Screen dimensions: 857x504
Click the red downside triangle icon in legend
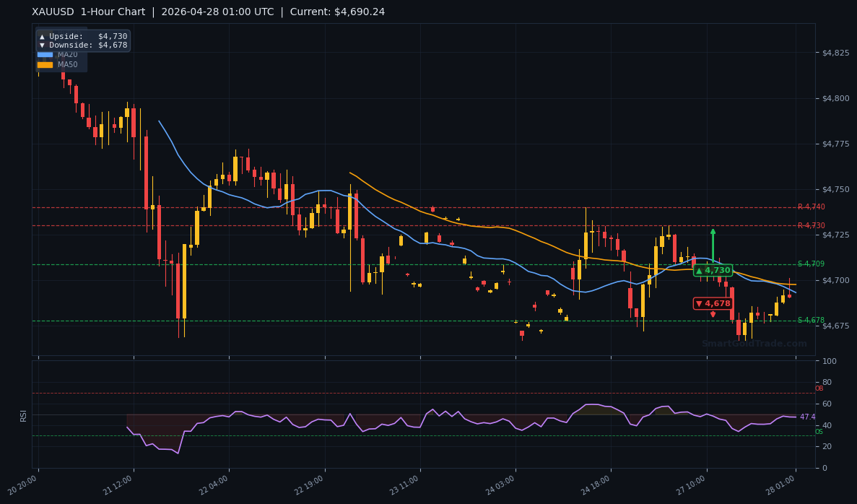click(x=43, y=45)
